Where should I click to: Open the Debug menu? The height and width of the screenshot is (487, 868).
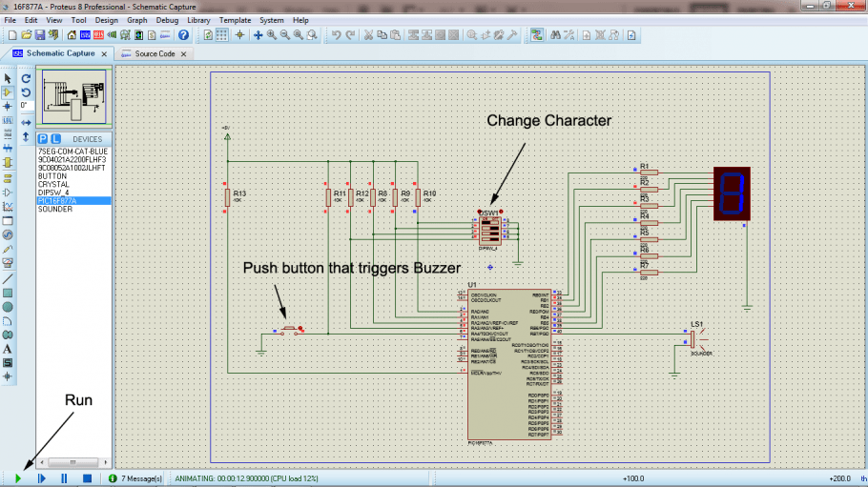pyautogui.click(x=167, y=20)
